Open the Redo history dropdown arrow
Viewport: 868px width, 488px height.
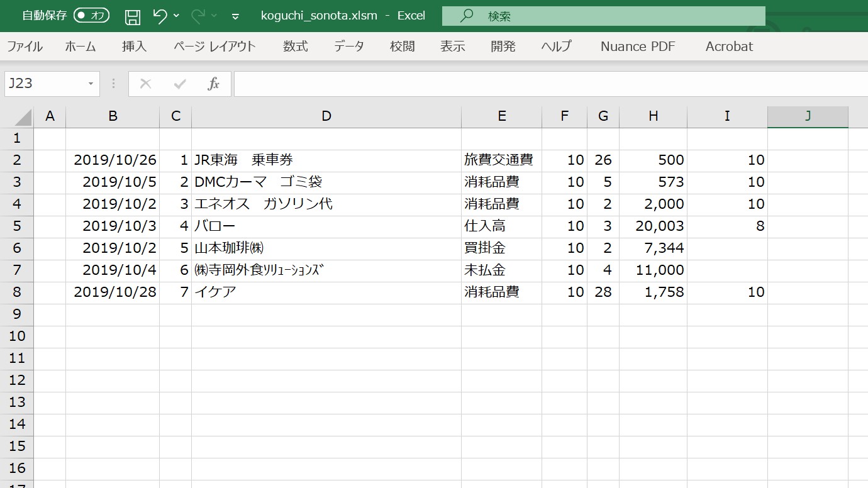pyautogui.click(x=214, y=16)
